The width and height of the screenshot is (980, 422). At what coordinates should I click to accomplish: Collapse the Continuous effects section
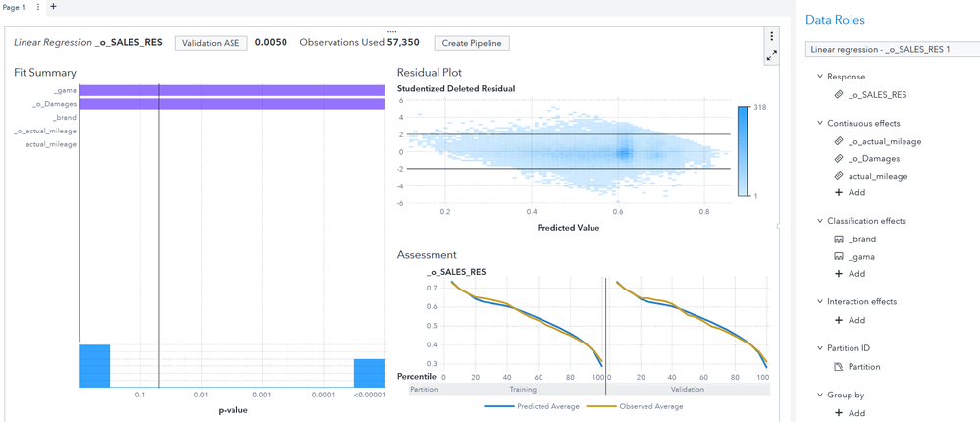(820, 123)
